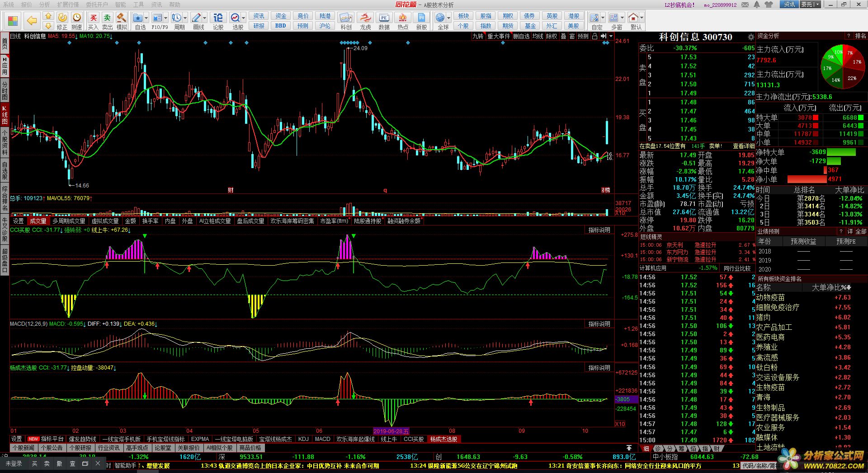868x473 pixels.
Task: Click the 修正 (correction) toolbar icon
Action: [x=62, y=18]
